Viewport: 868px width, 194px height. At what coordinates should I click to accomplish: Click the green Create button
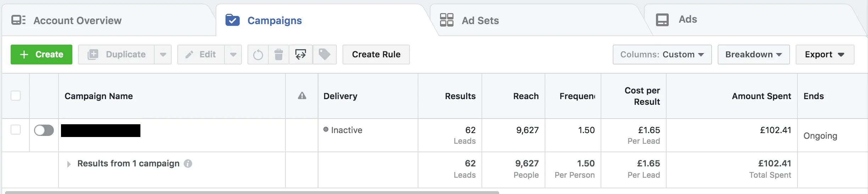(41, 55)
